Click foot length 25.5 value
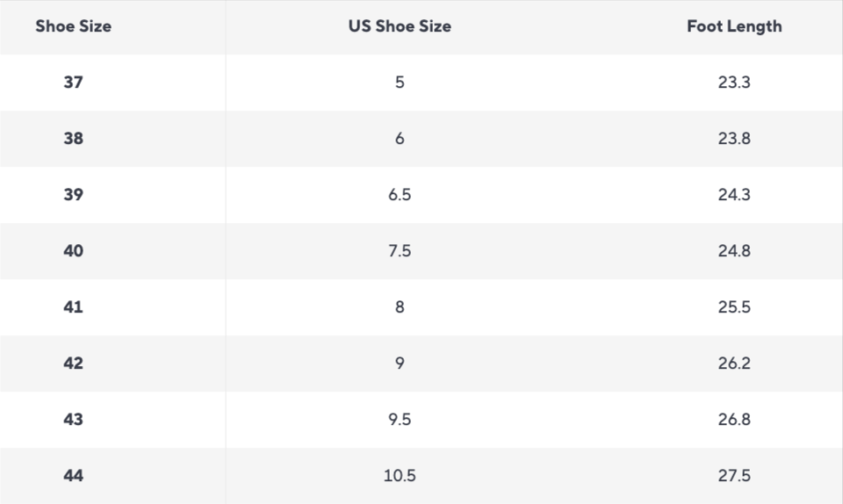Viewport: 843px width, 504px height. pos(734,307)
